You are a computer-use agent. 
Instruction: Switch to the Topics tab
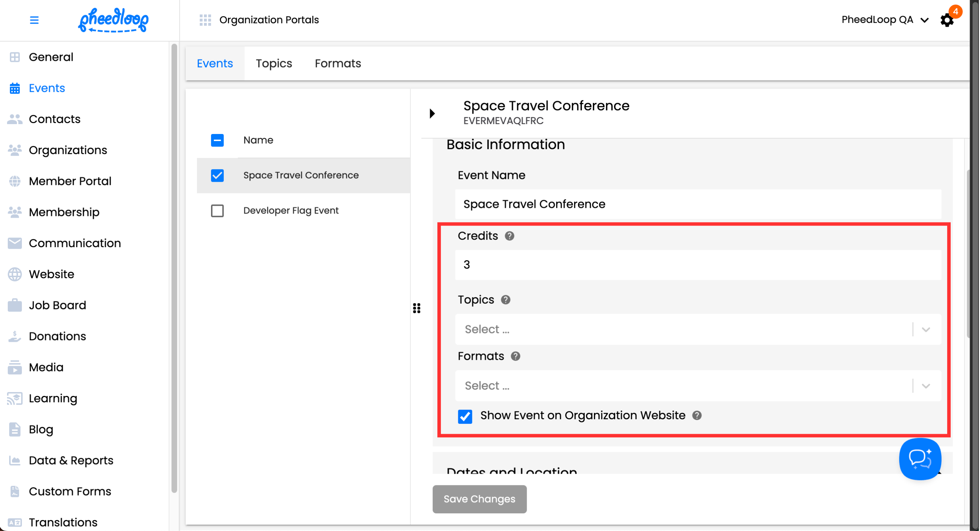click(274, 63)
